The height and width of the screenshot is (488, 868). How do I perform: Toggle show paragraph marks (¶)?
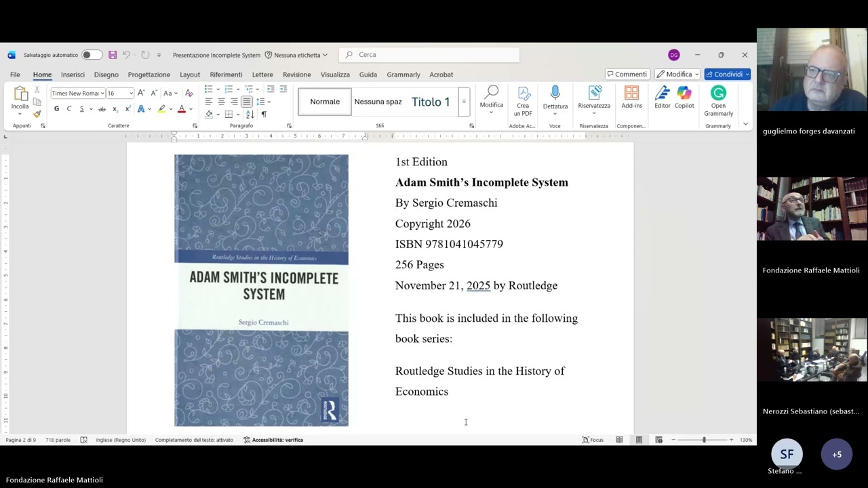click(264, 114)
